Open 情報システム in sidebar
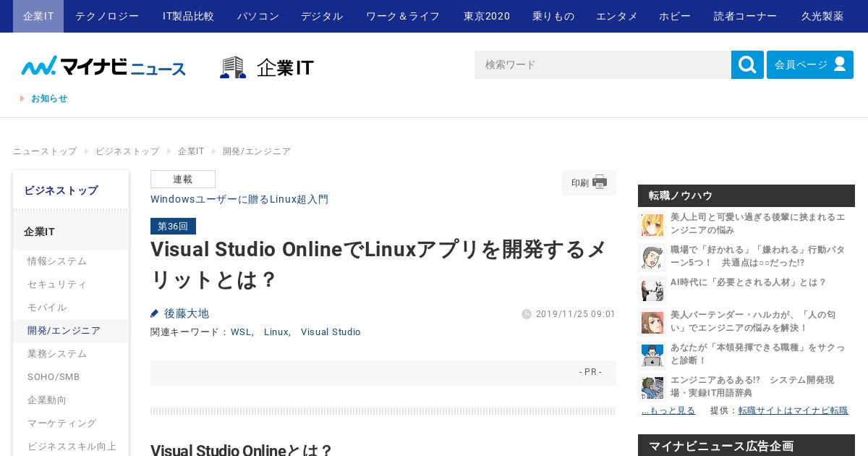The image size is (868, 456). click(x=71, y=261)
